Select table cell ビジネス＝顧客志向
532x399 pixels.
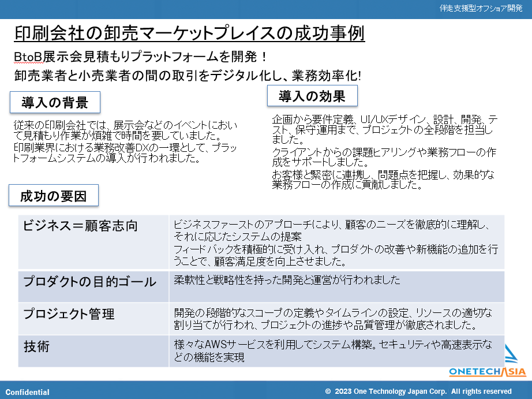[93, 242]
